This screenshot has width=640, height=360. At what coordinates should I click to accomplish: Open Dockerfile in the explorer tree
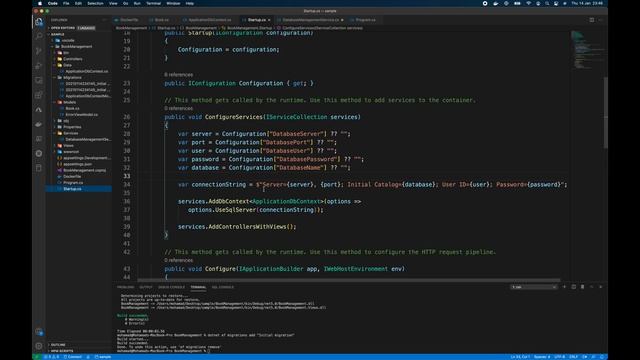pyautogui.click(x=72, y=176)
